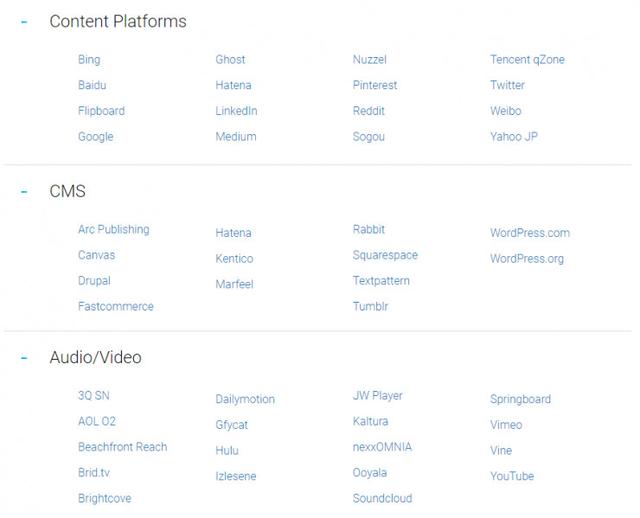Open the Bing link
Viewport: 640px width, 518px height.
(x=89, y=60)
